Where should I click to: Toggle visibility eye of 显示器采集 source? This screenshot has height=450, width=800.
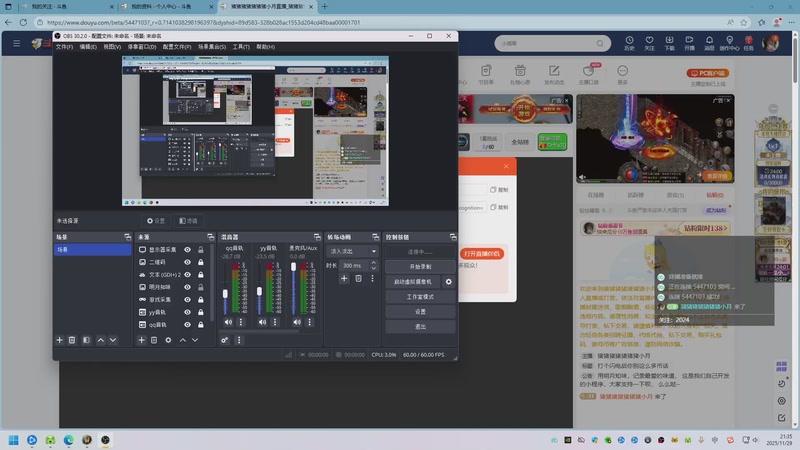(187, 249)
